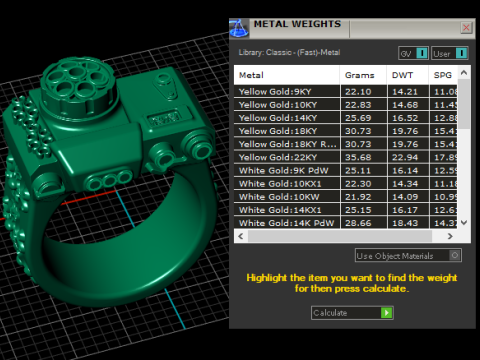Sort by the DWT column header
The width and height of the screenshot is (480, 360).
point(407,75)
